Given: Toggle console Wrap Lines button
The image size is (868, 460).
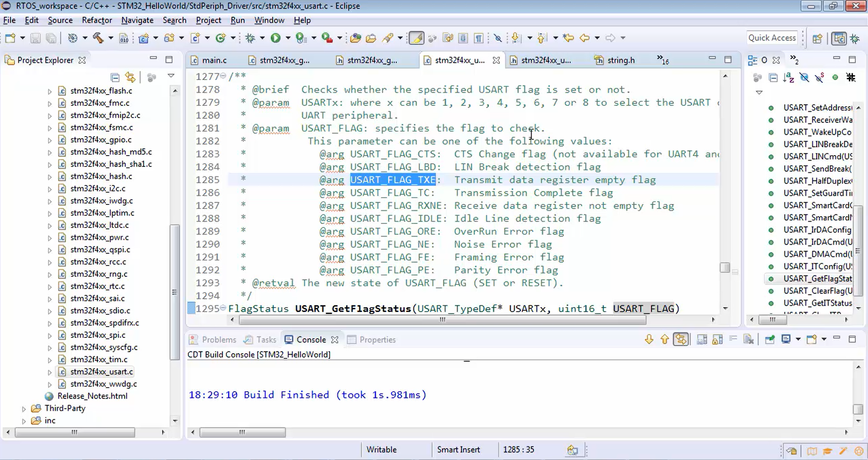Looking at the screenshot, I should 733,339.
